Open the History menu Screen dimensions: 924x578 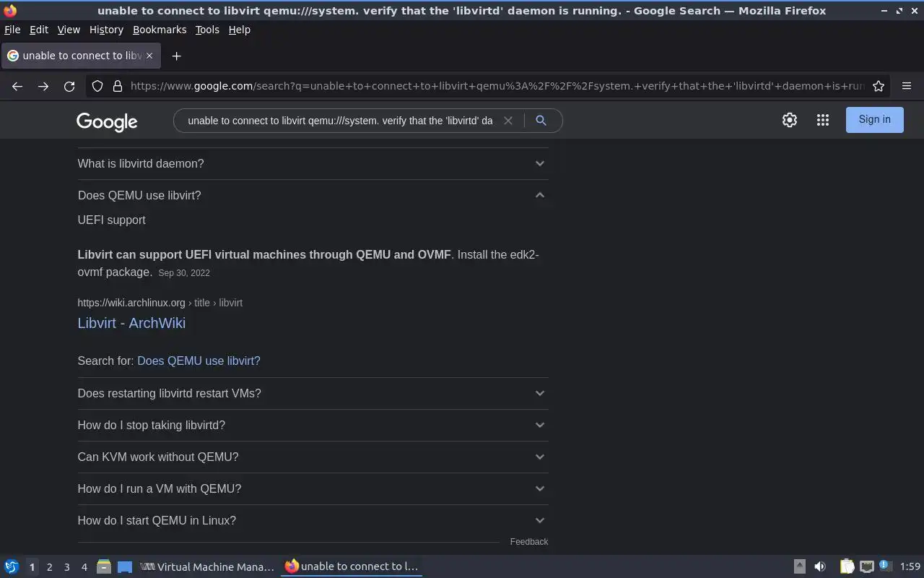coord(106,30)
